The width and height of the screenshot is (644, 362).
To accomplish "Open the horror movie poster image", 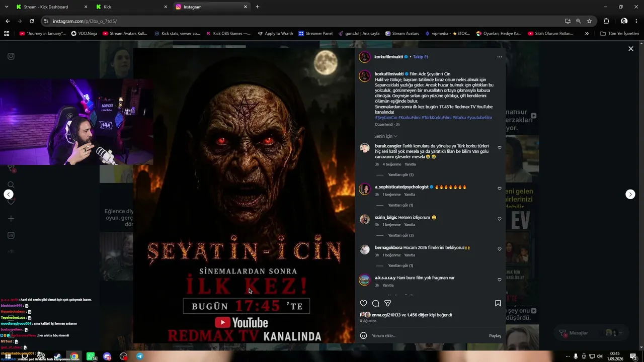I will [x=244, y=195].
